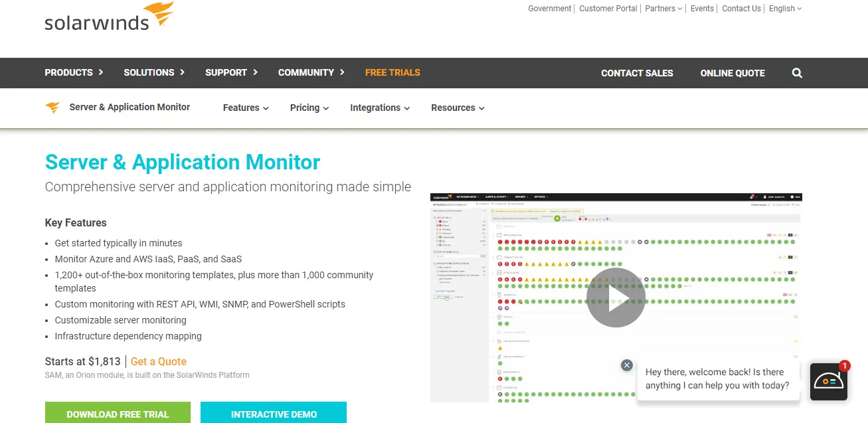Open the Integrations dropdown

coord(380,108)
